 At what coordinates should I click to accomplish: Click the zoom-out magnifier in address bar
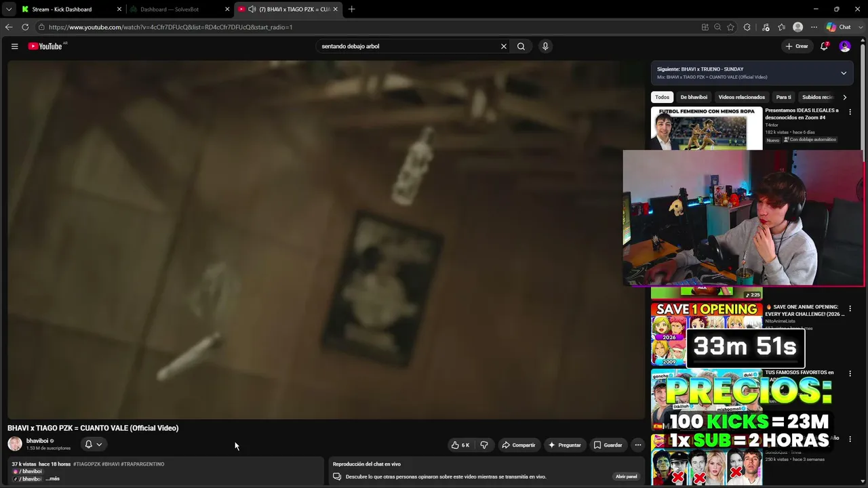click(x=717, y=27)
